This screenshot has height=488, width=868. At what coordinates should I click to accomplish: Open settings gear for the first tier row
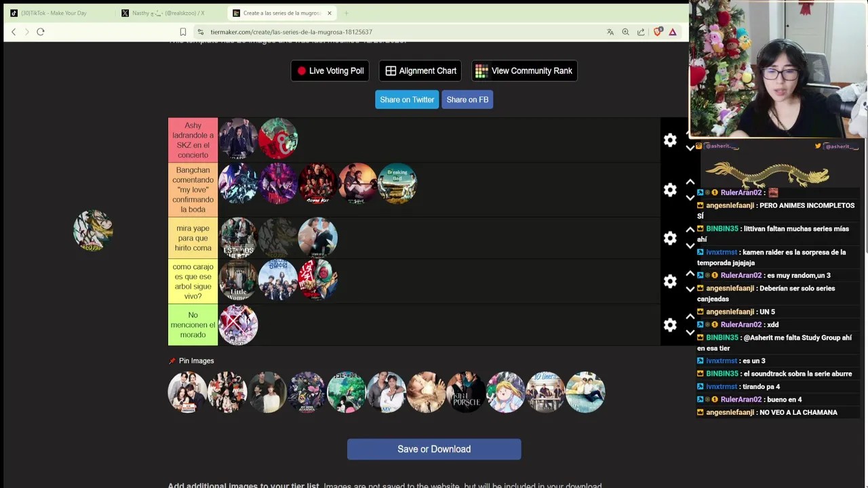coord(670,140)
